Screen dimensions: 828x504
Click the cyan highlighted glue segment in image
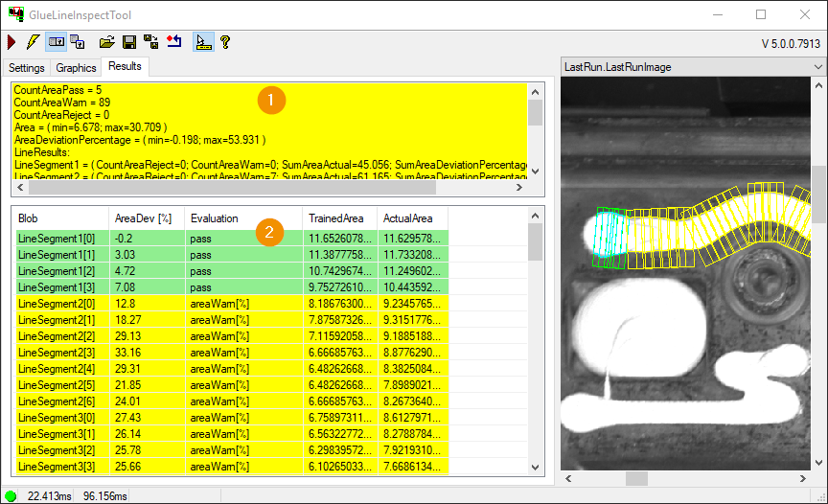pyautogui.click(x=609, y=233)
